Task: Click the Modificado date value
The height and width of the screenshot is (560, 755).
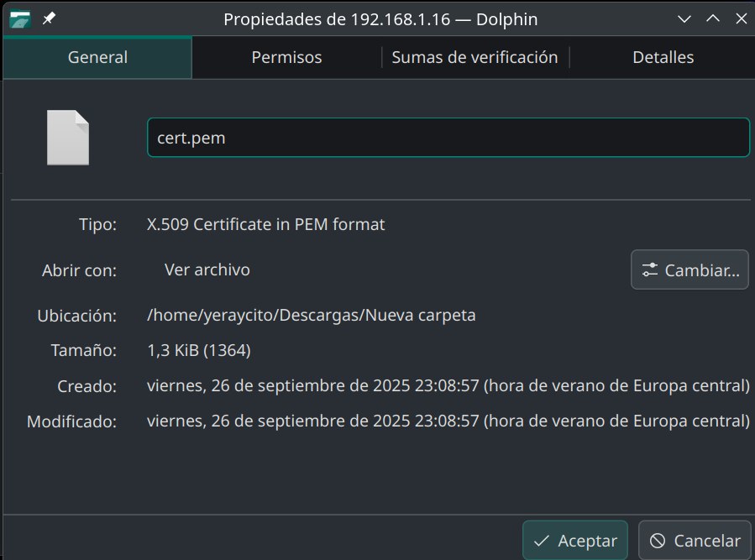Action: tap(448, 421)
